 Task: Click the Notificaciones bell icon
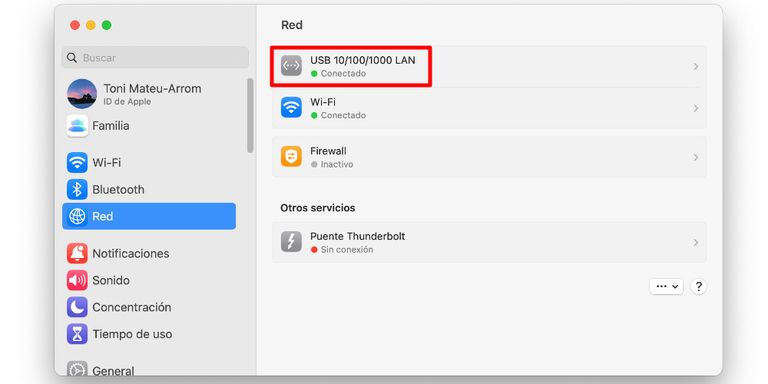click(x=77, y=253)
